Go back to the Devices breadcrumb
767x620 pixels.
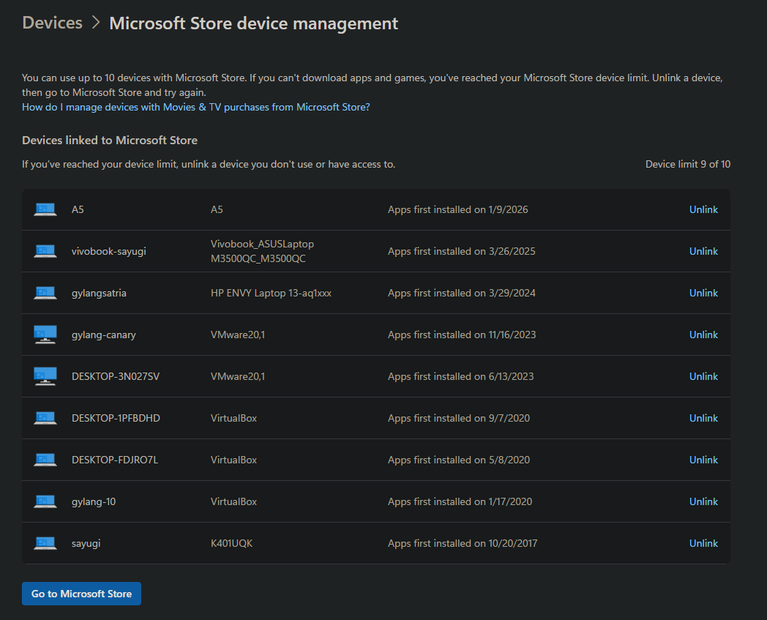52,23
